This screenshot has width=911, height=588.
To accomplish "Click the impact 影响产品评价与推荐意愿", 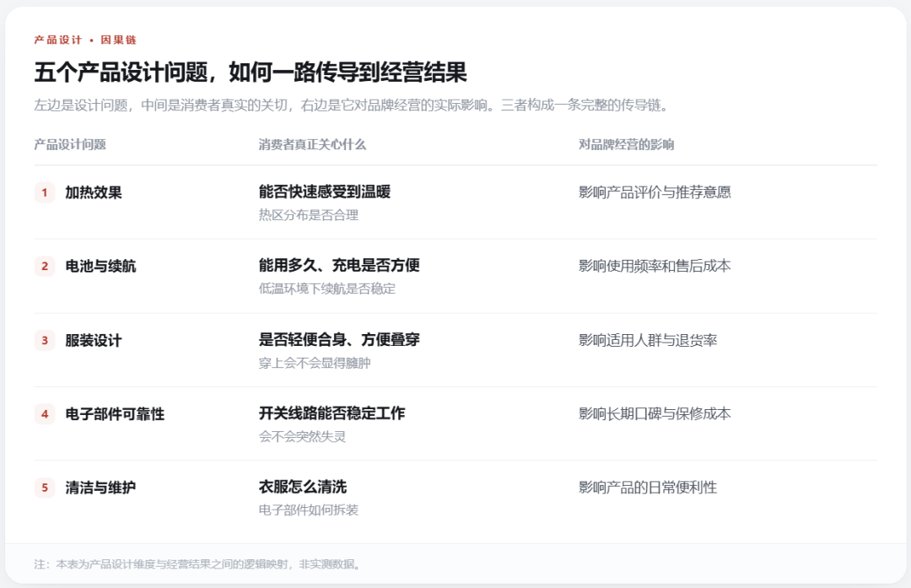I will 655,192.
